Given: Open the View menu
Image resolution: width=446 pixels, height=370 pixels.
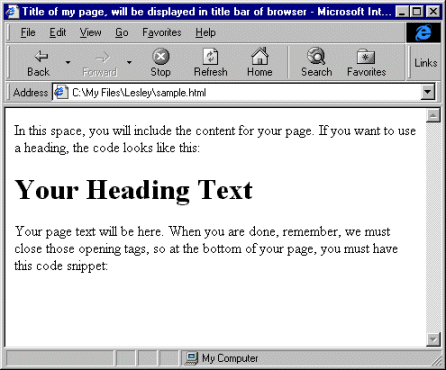Looking at the screenshot, I should pos(90,32).
